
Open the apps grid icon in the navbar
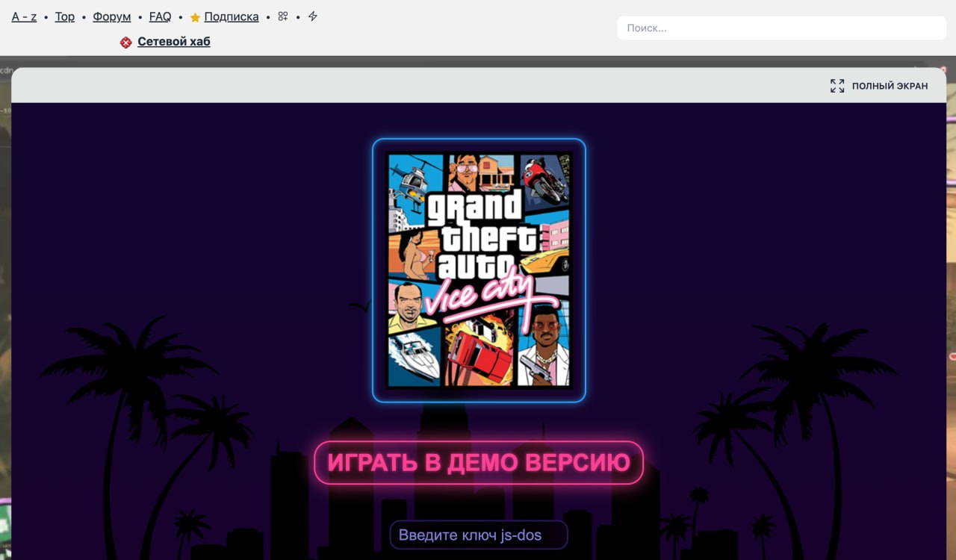coord(282,16)
